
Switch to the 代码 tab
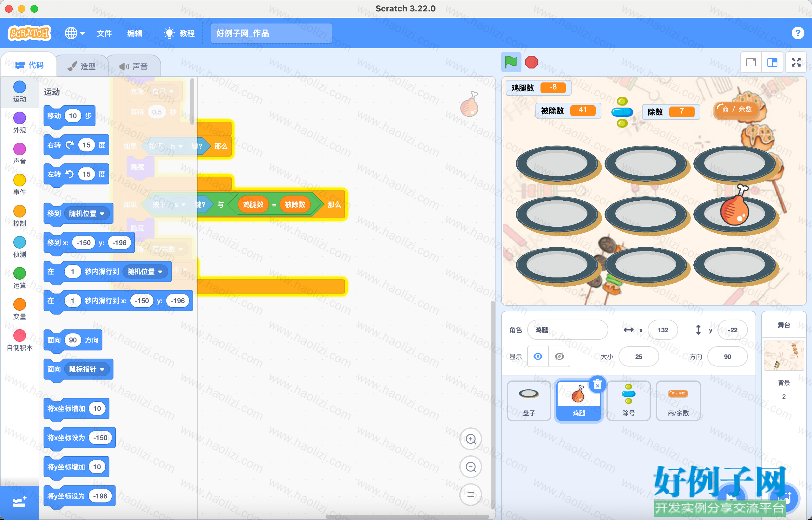coord(29,65)
